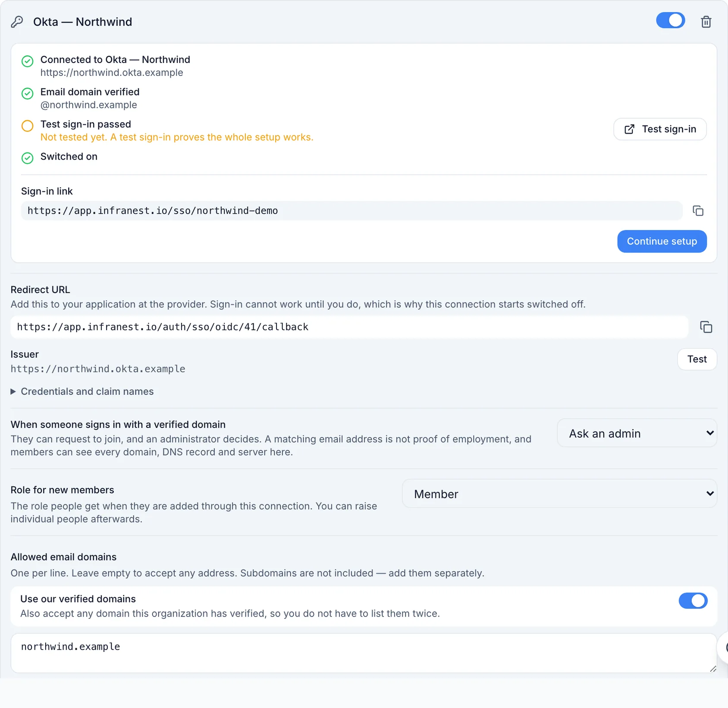
Task: Click the green check beside Email domain verified
Action: [27, 93]
